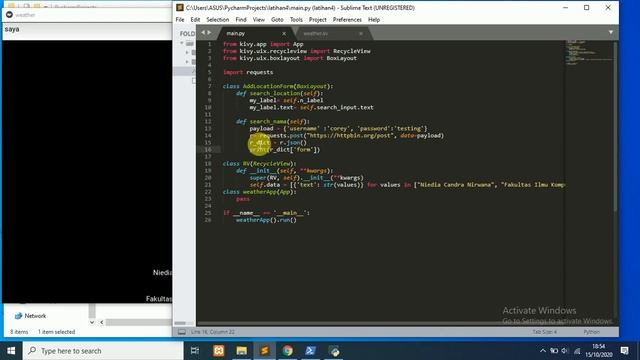Click the search_location function definition
Image resolution: width=640 pixels, height=360 pixels.
pyautogui.click(x=279, y=93)
